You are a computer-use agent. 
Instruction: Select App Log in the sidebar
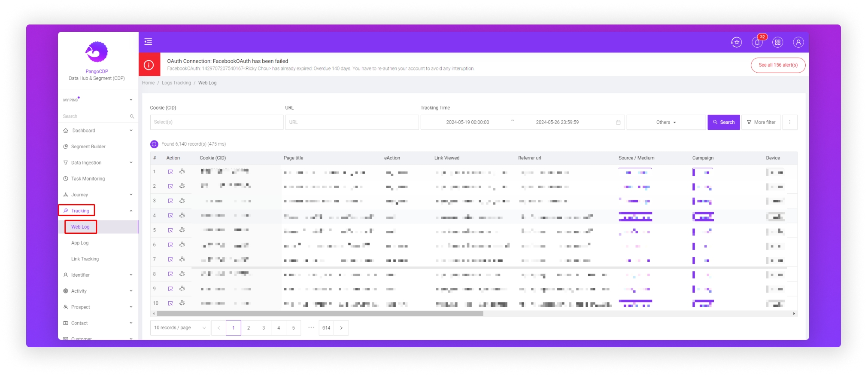(x=80, y=243)
